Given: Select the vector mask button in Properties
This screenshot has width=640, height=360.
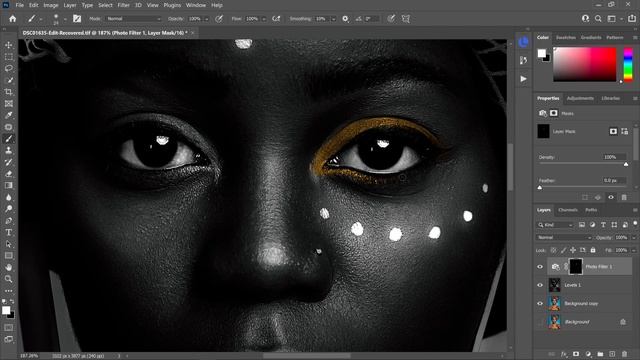Looking at the screenshot, I should pos(624,131).
